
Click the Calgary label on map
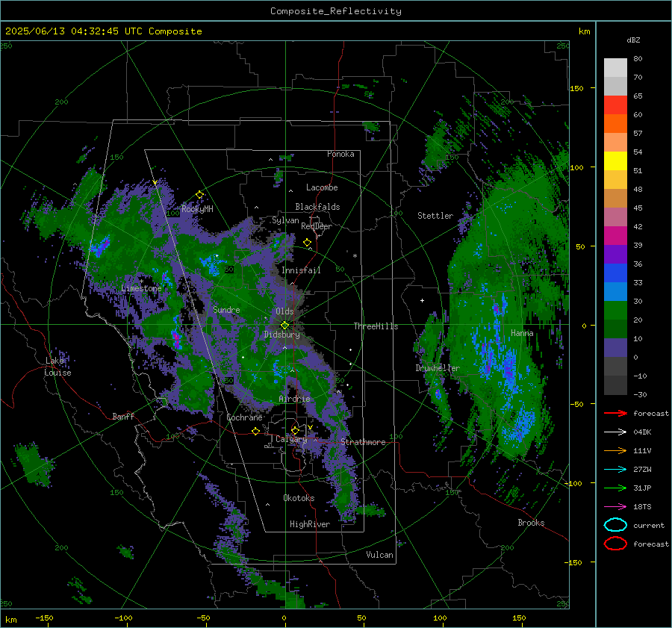(291, 439)
